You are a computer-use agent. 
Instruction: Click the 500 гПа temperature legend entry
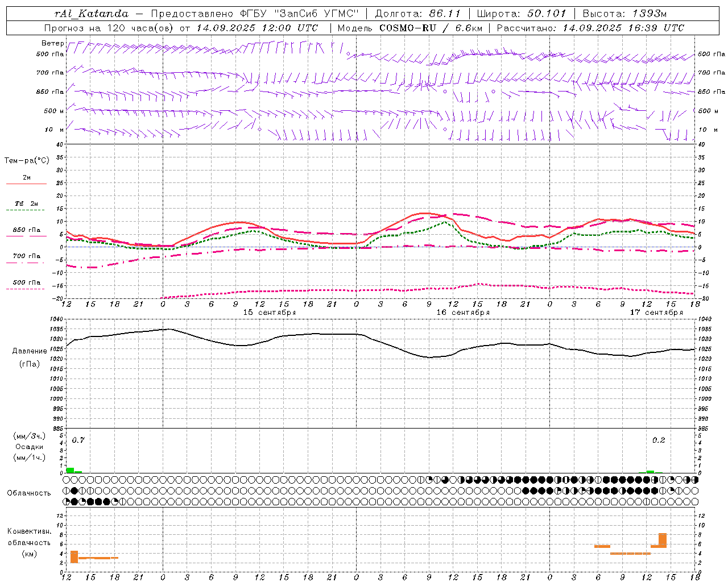coord(27,282)
